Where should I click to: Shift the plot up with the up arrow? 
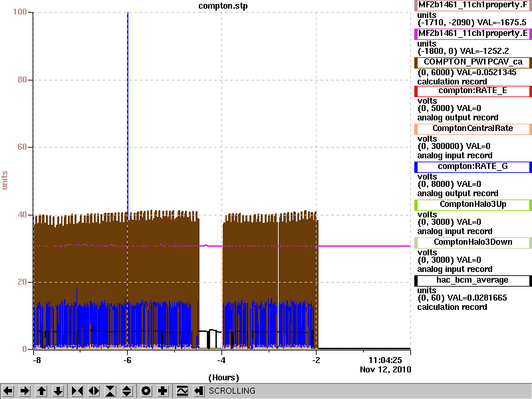coord(42,391)
